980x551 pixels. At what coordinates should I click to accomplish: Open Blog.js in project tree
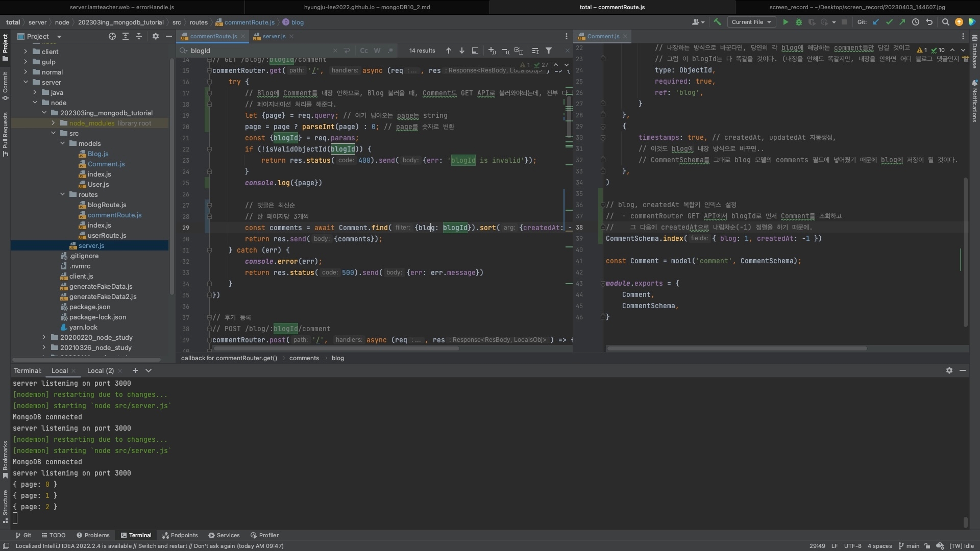point(97,154)
